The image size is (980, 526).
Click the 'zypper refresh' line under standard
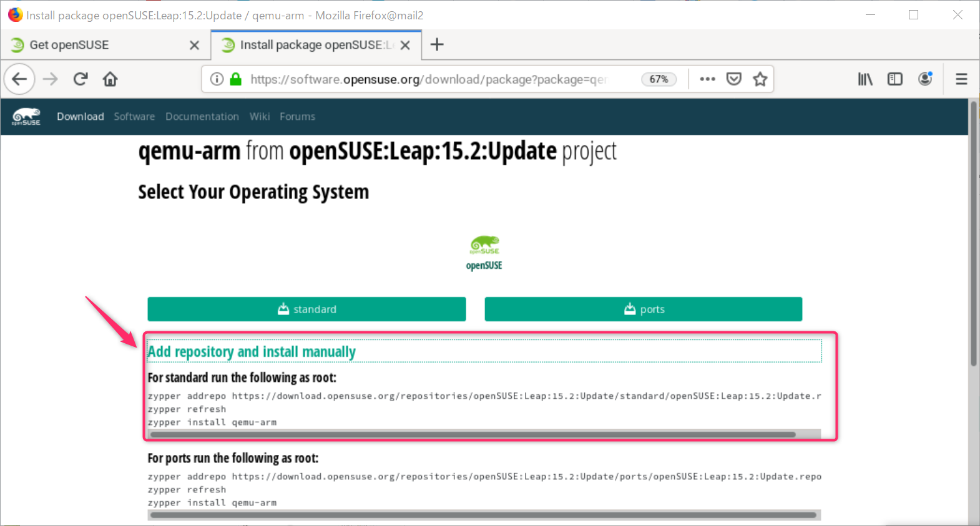tap(187, 409)
